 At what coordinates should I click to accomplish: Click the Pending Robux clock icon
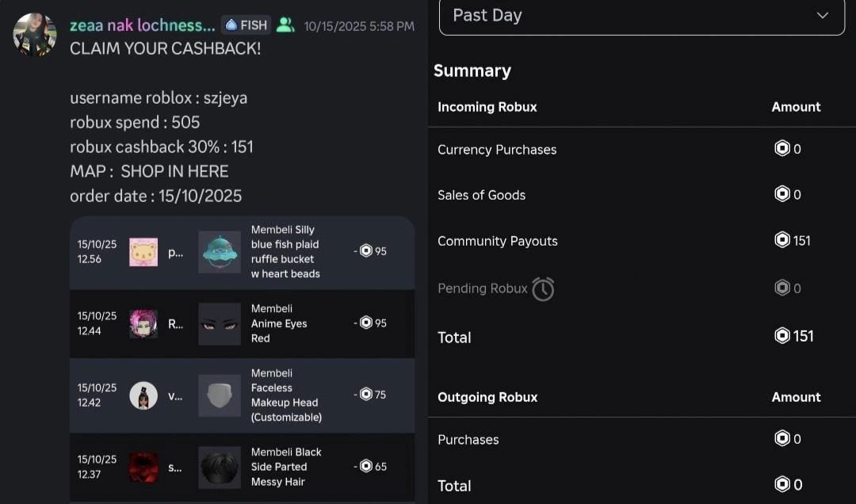pyautogui.click(x=543, y=289)
